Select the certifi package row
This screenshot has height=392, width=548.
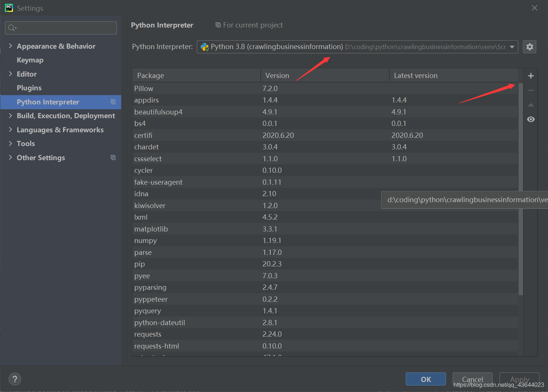point(325,135)
